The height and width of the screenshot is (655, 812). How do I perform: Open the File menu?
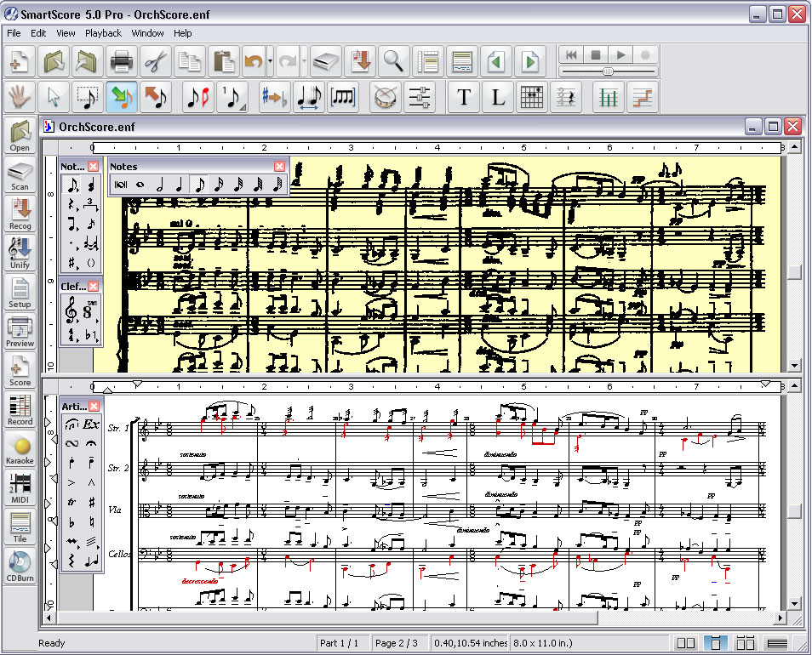[14, 33]
